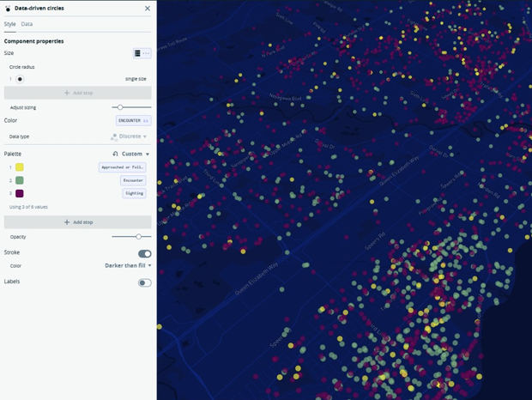The width and height of the screenshot is (532, 400).
Task: Open the Discrete data type dropdown
Action: tap(133, 136)
